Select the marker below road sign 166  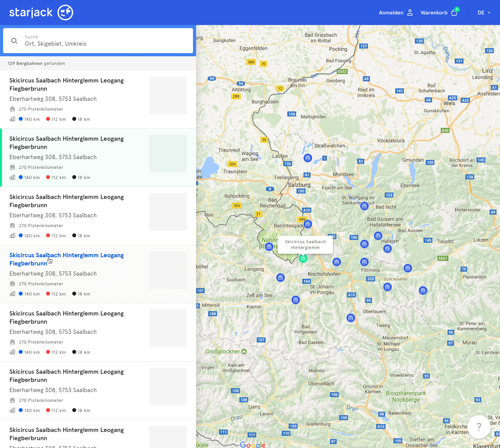point(364,244)
